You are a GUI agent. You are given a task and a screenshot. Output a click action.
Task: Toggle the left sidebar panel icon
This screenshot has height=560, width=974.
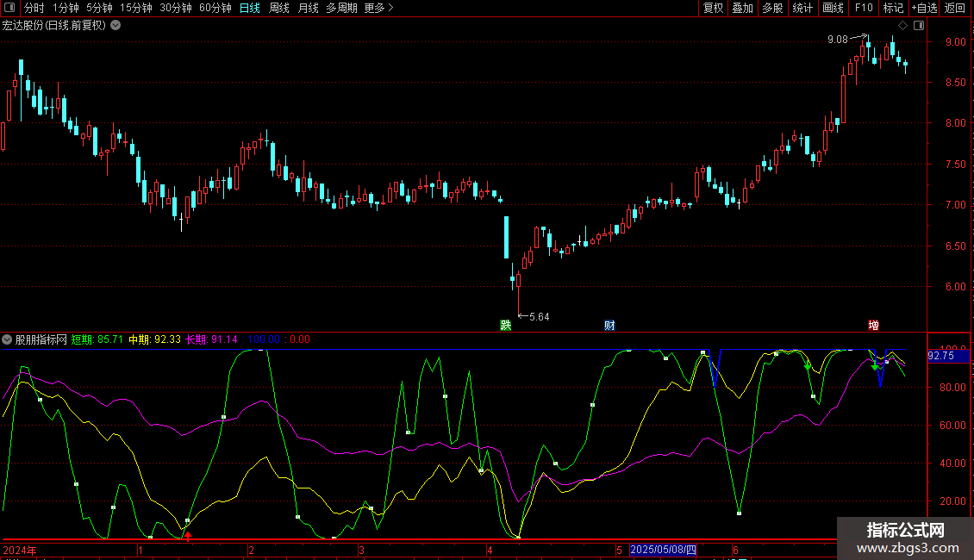8,9
